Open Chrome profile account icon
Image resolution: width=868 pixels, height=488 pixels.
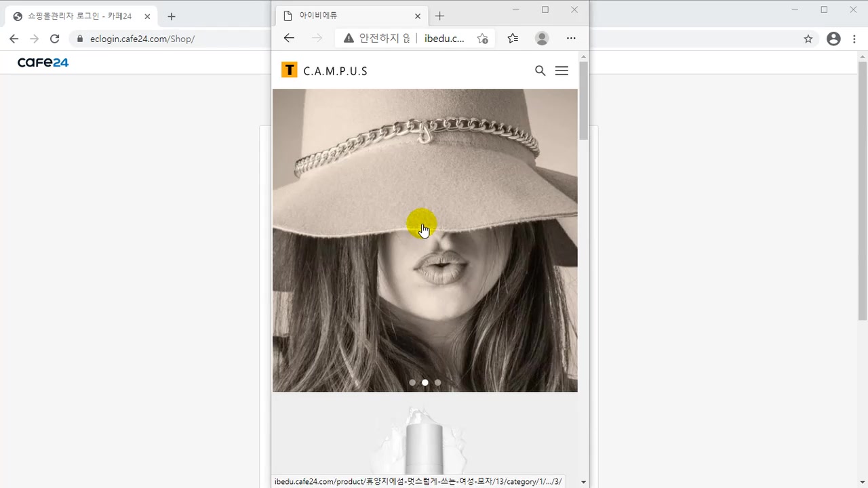coord(833,39)
